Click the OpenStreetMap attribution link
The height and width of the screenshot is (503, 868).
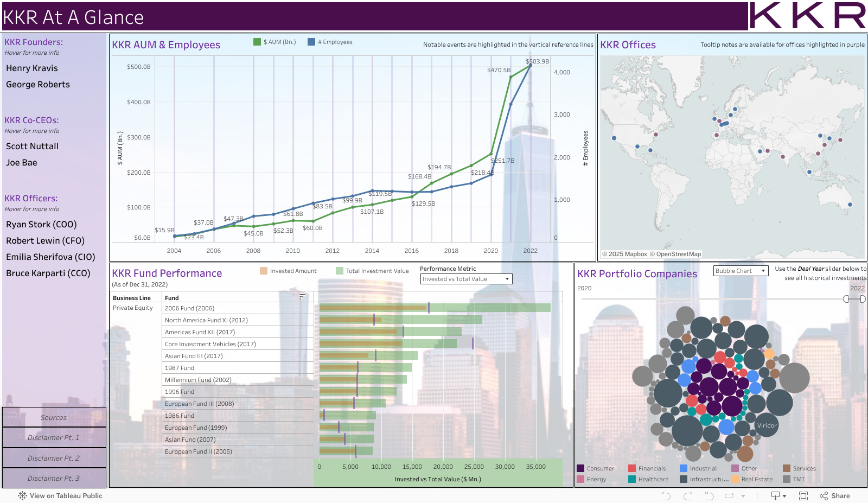[x=675, y=254]
